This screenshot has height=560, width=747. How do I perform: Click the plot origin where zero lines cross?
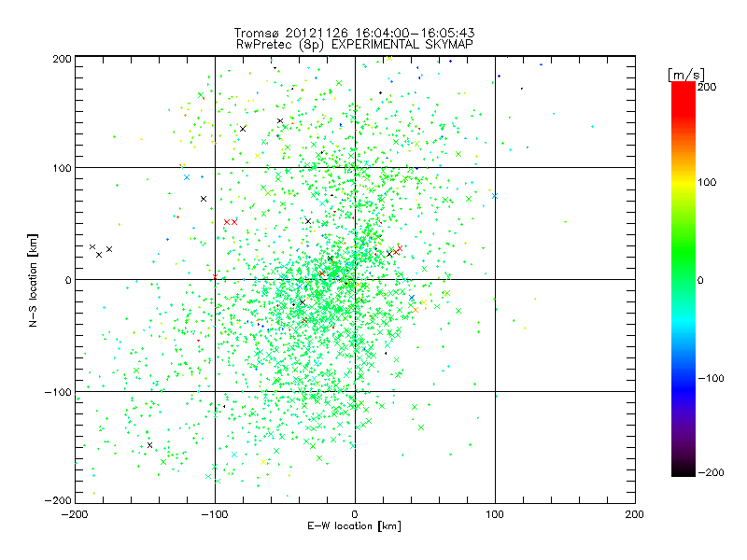point(355,279)
